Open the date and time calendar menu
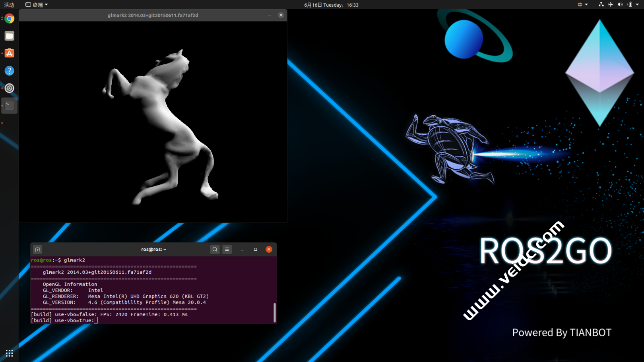 [x=331, y=5]
